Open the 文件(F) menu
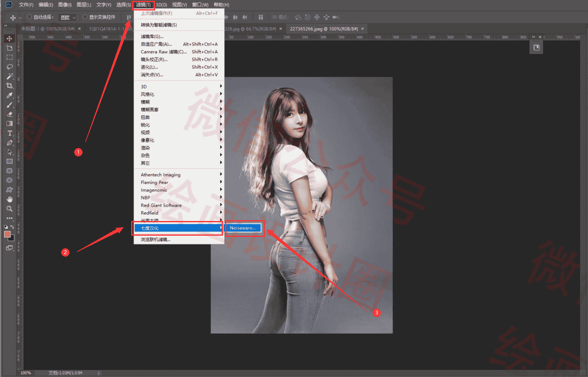 click(x=26, y=5)
